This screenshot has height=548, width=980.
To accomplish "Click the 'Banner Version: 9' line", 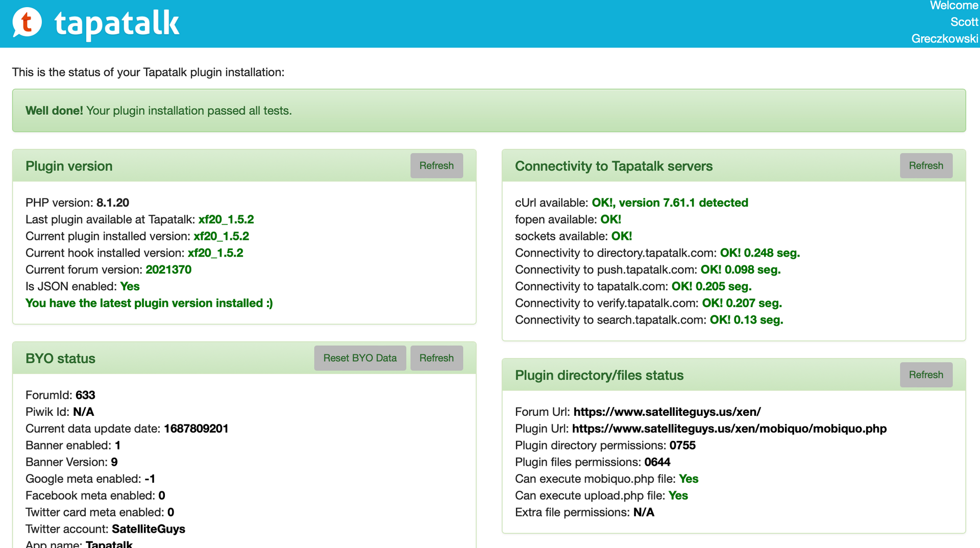I will (71, 462).
